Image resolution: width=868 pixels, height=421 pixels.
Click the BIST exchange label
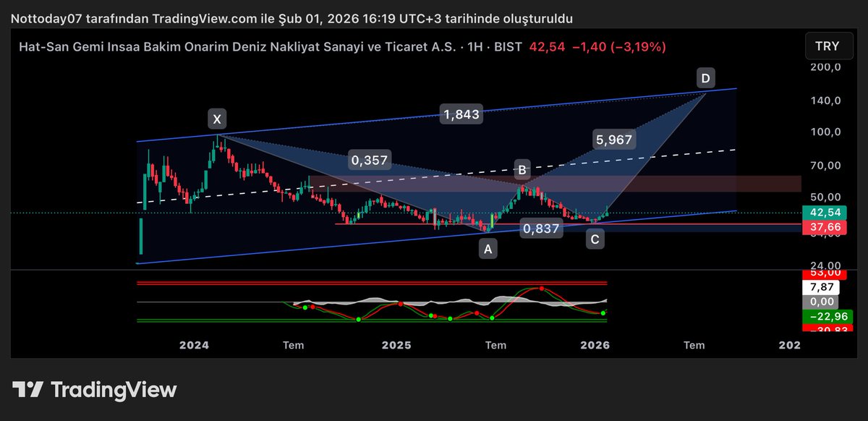tap(510, 47)
